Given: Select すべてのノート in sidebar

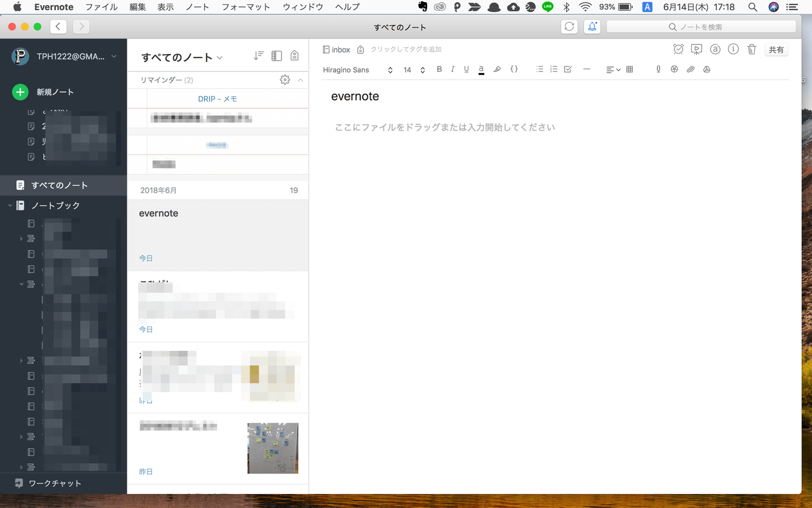Looking at the screenshot, I should (x=63, y=185).
